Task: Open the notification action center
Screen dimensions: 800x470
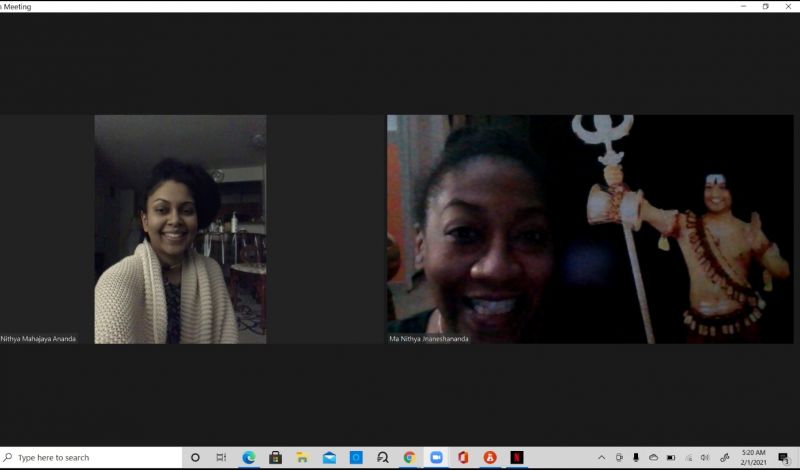Action: 783,457
